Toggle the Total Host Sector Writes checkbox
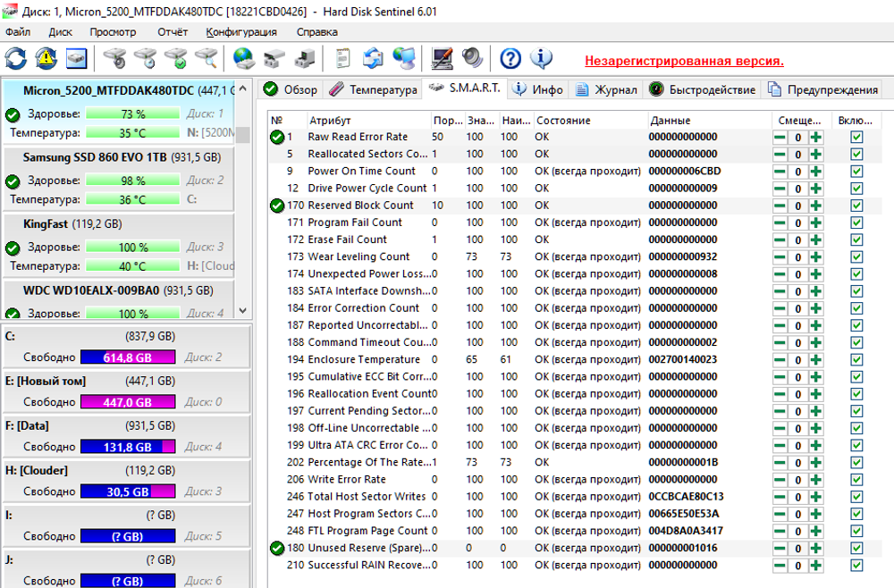 tap(856, 497)
